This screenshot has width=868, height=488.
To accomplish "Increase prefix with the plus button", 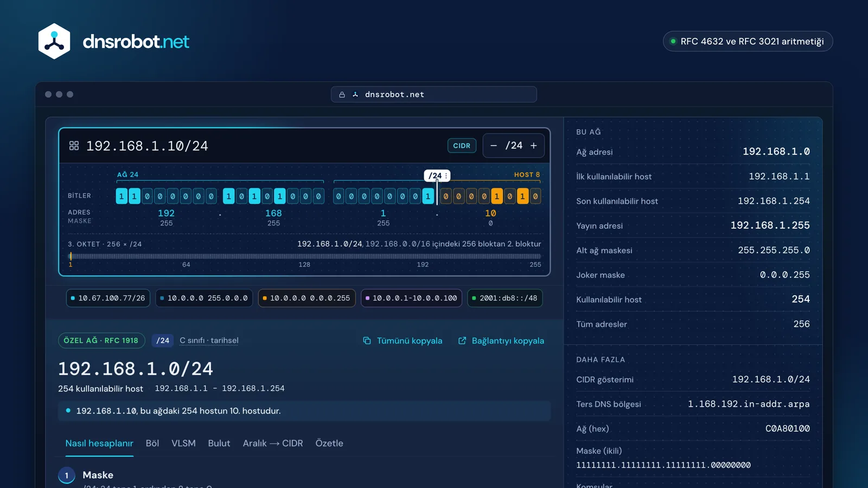I will (x=534, y=146).
